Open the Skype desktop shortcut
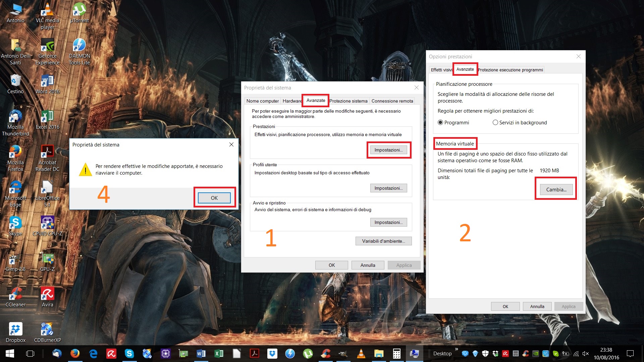The width and height of the screenshot is (644, 362). click(x=15, y=226)
